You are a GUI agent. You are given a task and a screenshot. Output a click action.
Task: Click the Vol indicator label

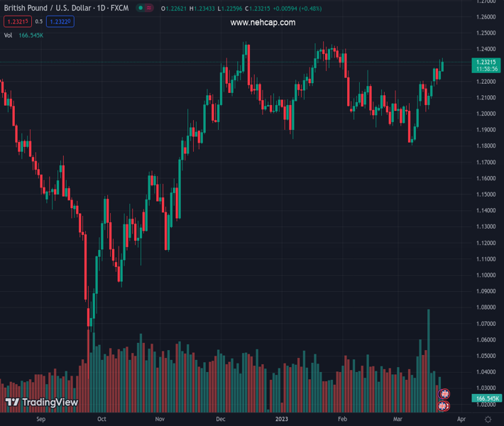pyautogui.click(x=8, y=35)
